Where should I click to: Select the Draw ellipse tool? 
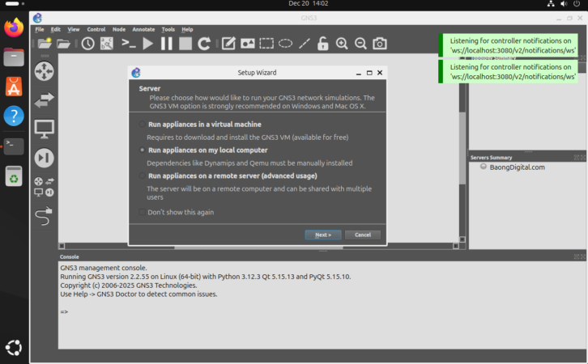(286, 44)
